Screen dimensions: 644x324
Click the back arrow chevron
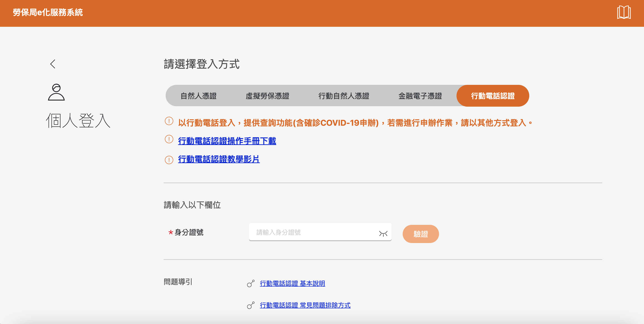[x=53, y=64]
